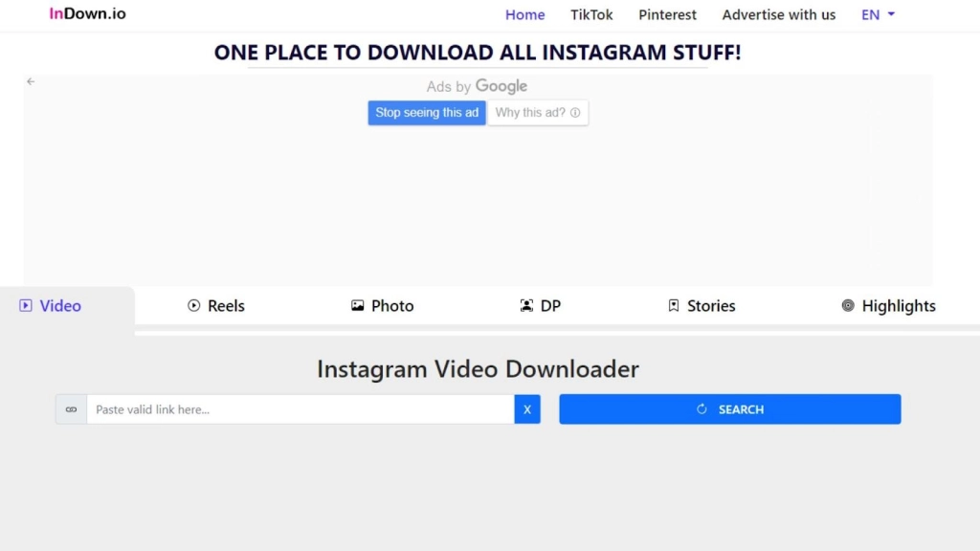This screenshot has height=551, width=980.
Task: Click the info icon beside Why this ad
Action: tap(575, 113)
